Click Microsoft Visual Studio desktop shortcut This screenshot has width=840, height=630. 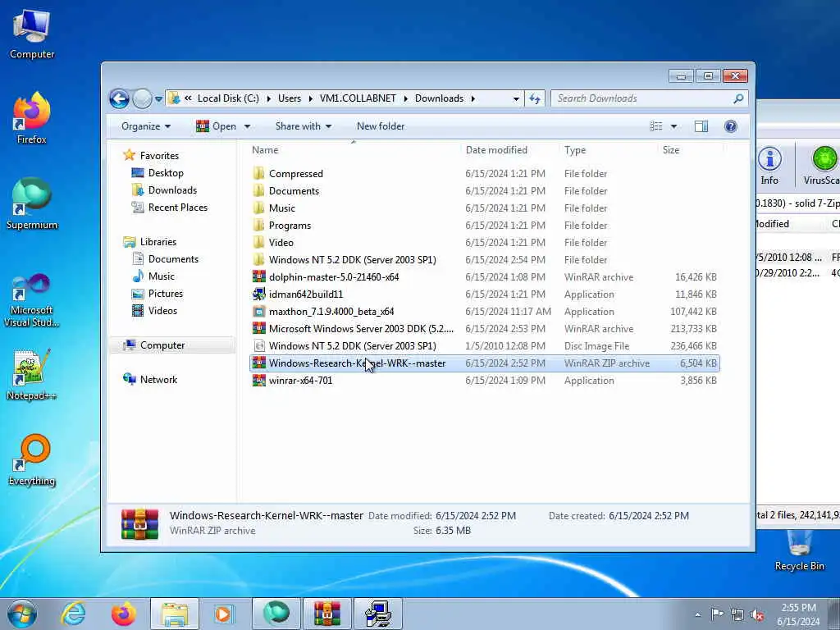click(32, 300)
